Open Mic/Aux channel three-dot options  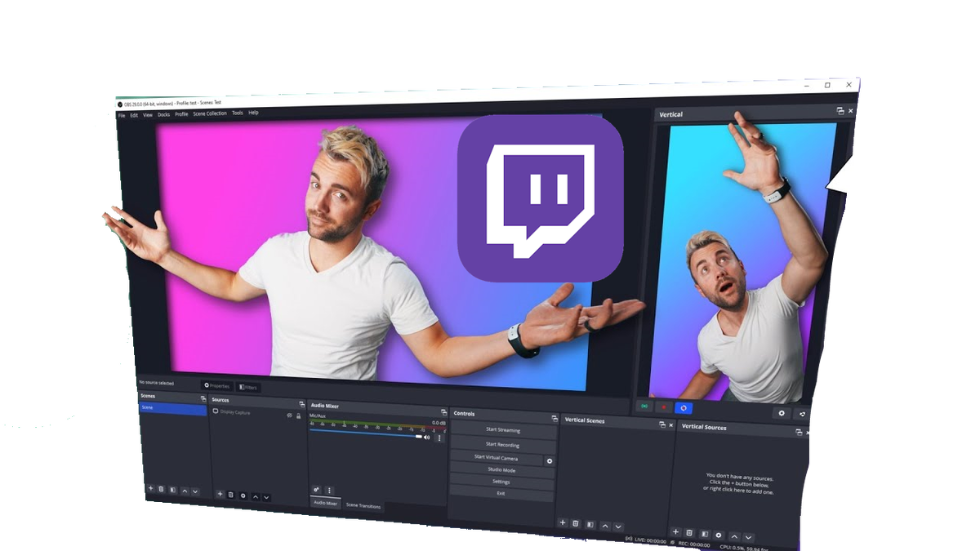coord(439,438)
